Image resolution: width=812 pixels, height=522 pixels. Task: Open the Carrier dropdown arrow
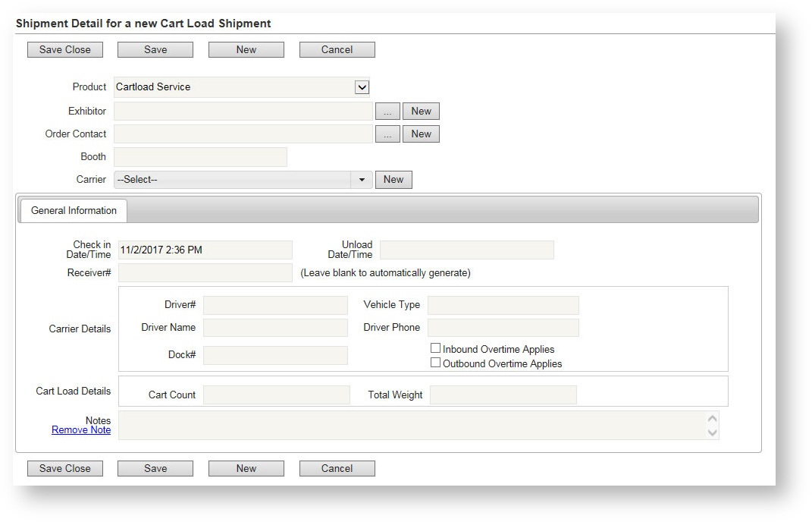click(360, 179)
